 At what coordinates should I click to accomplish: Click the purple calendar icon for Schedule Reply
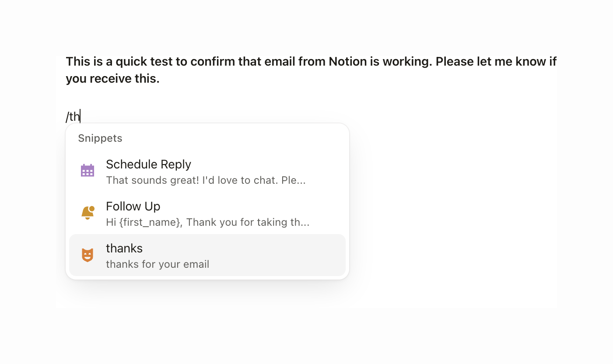pyautogui.click(x=88, y=171)
